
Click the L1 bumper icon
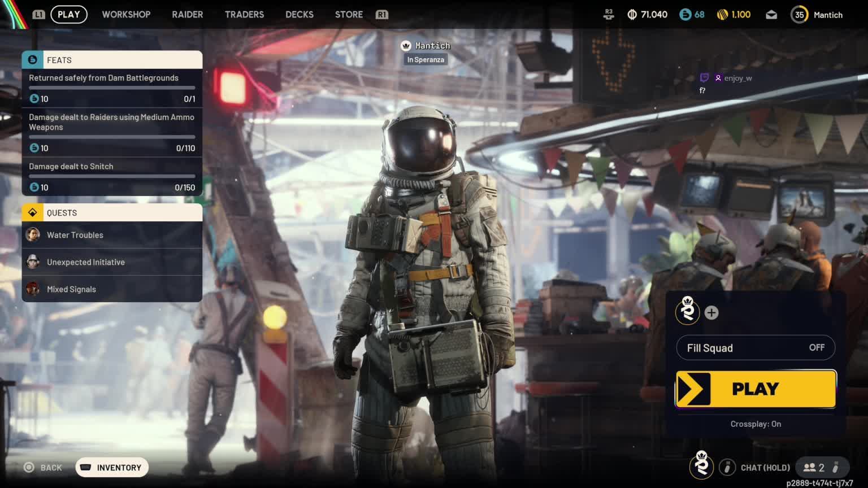point(38,15)
